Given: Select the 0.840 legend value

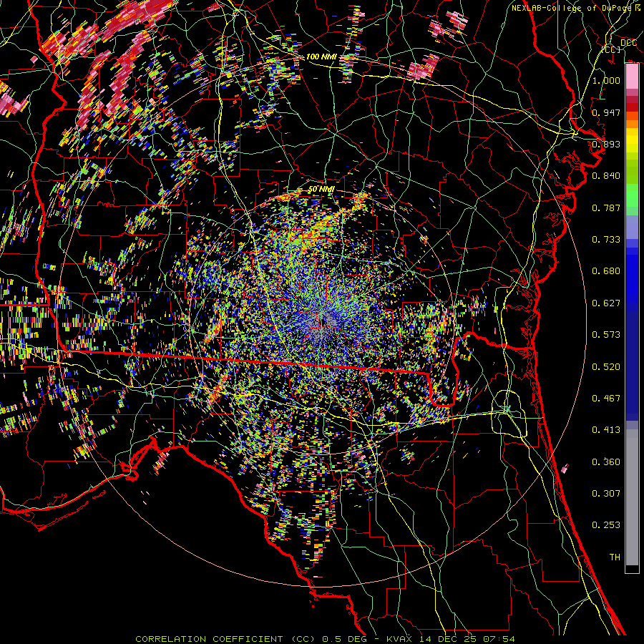Looking at the screenshot, I should (606, 176).
